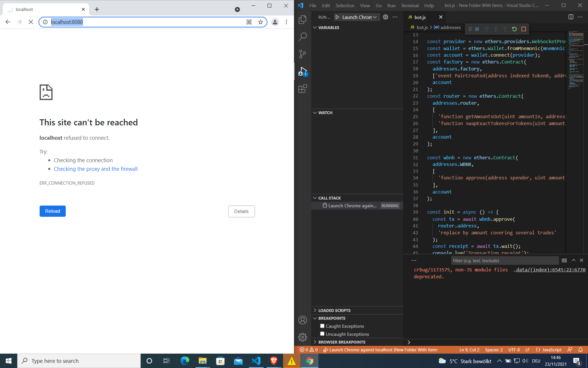This screenshot has width=588, height=368.
Task: Click the feedback icon in status bar
Action: [x=569, y=350]
